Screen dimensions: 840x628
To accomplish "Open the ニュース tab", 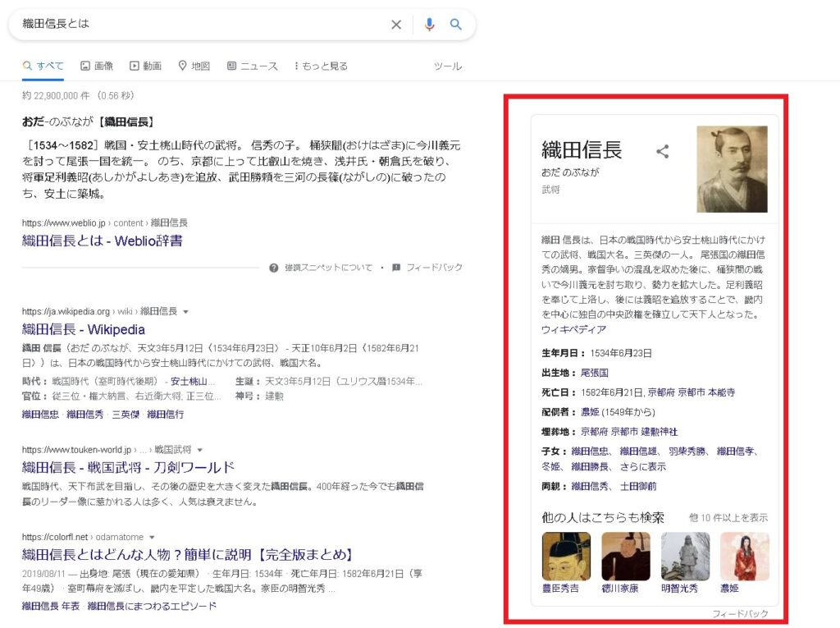I will pos(253,66).
